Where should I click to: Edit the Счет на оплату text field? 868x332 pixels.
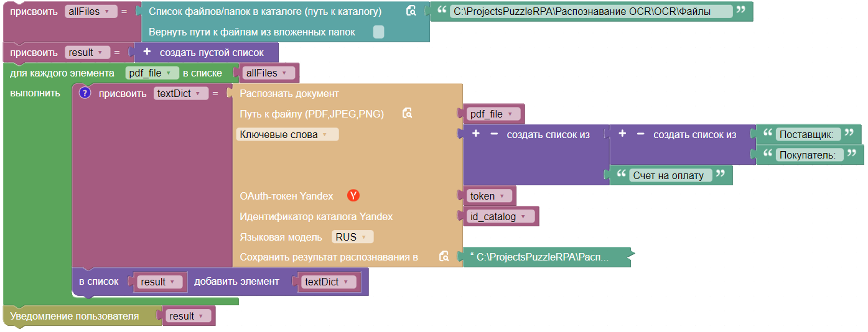coord(671,175)
